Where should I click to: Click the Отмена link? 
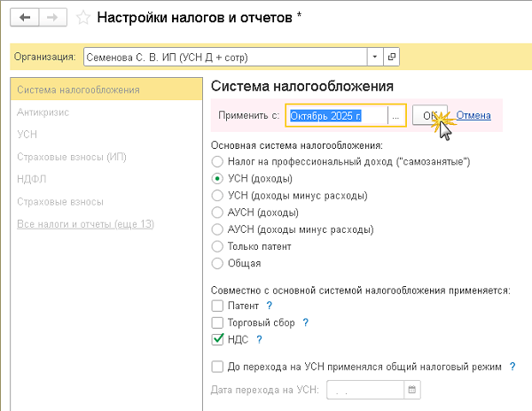point(473,115)
